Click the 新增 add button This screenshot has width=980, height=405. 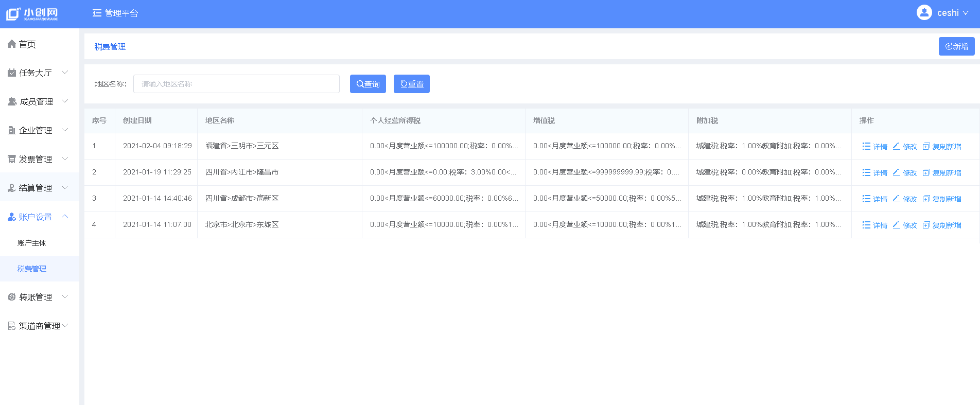point(956,46)
